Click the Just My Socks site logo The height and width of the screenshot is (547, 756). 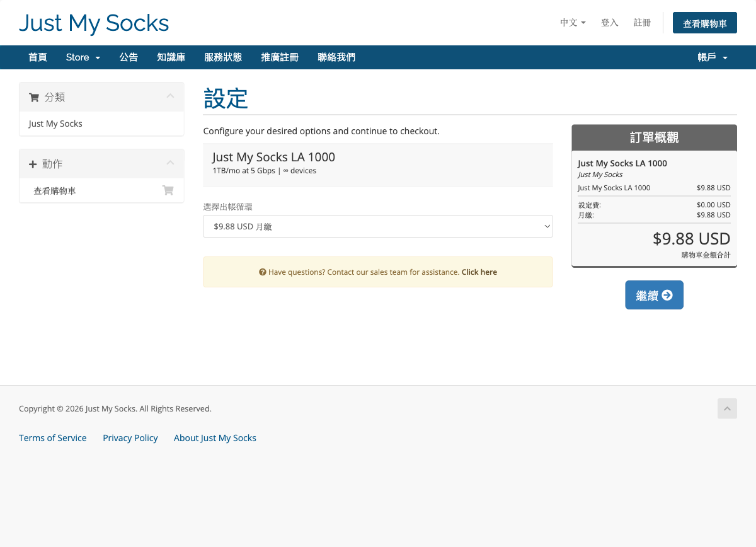pos(94,23)
